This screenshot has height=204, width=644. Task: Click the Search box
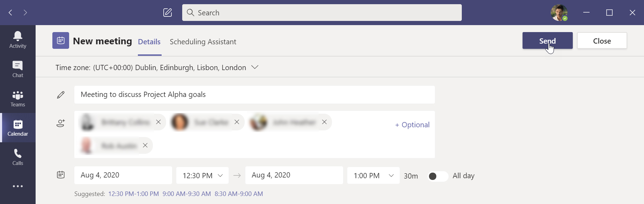point(321,13)
